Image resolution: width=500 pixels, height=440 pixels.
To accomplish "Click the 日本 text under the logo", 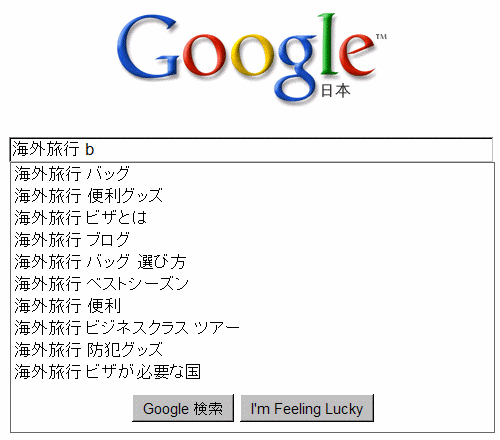I will (x=335, y=90).
